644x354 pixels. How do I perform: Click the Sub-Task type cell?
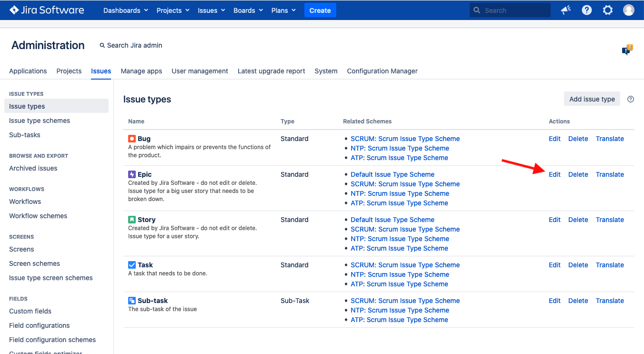point(295,301)
